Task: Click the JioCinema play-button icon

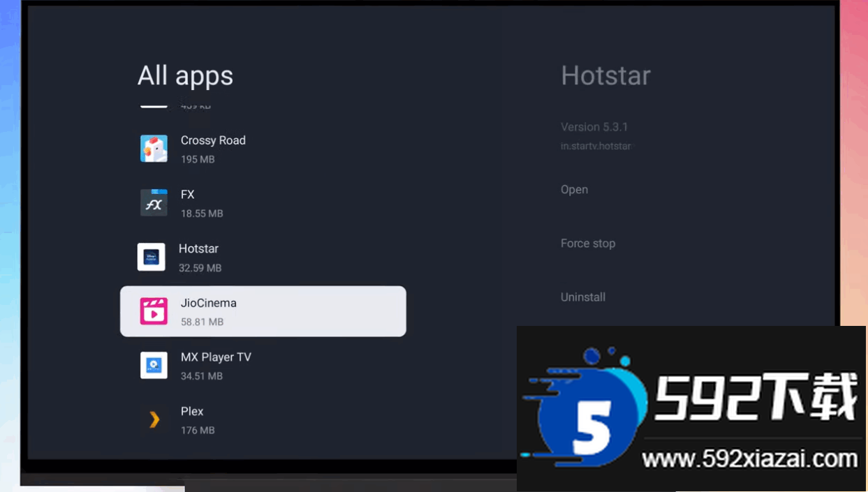Action: click(154, 311)
